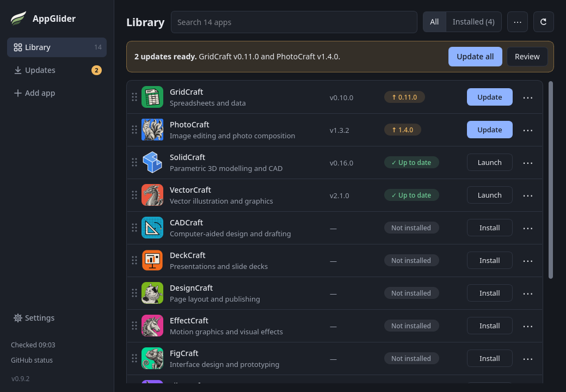566x392 pixels.
Task: Grab the FigCraft row drag handle
Action: coord(134,358)
